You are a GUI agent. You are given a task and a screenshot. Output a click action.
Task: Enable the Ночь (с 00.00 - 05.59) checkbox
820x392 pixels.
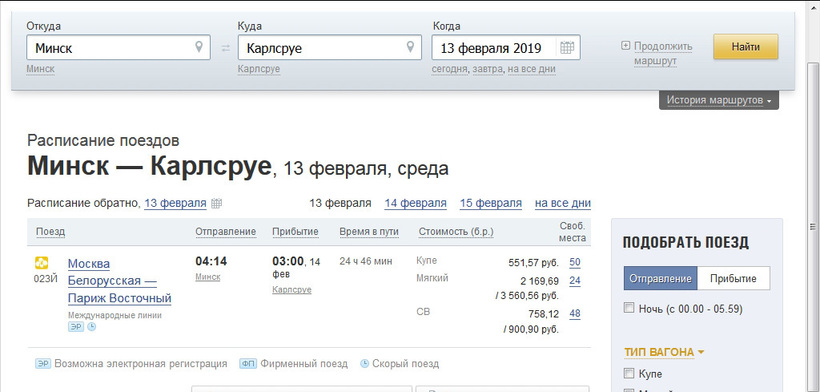pyautogui.click(x=629, y=308)
